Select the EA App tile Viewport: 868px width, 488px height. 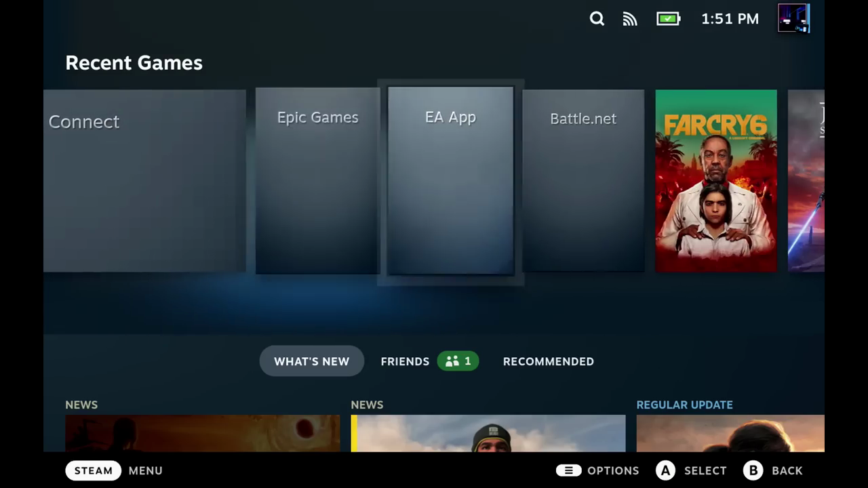tap(450, 181)
